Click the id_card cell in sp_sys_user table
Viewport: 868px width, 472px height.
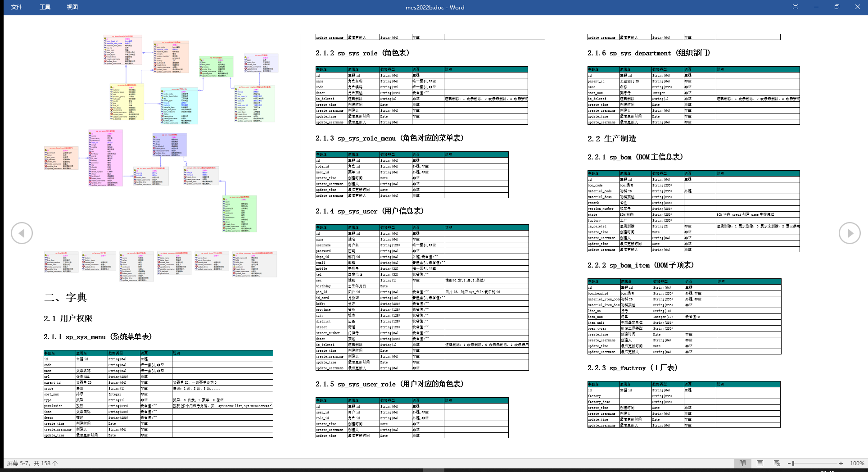pos(331,298)
